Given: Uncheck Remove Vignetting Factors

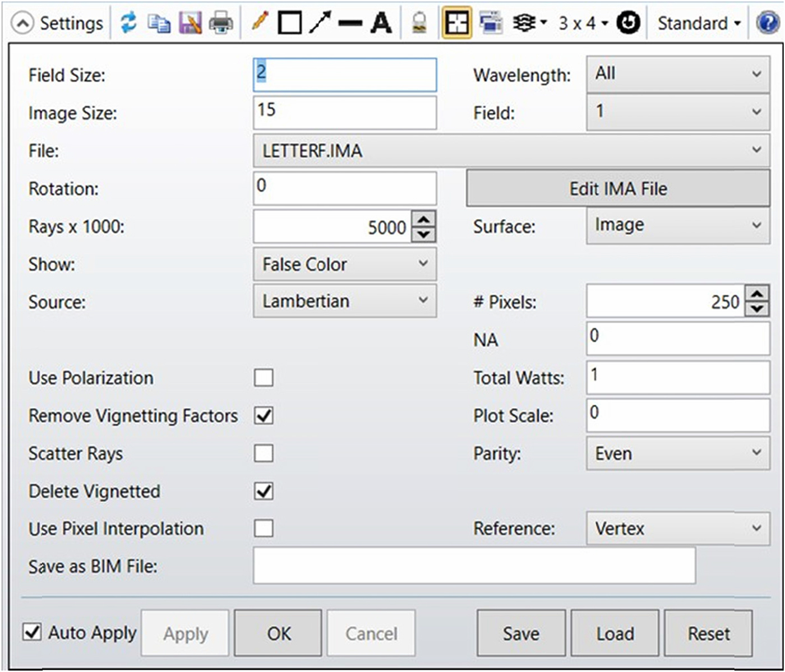Looking at the screenshot, I should 264,416.
